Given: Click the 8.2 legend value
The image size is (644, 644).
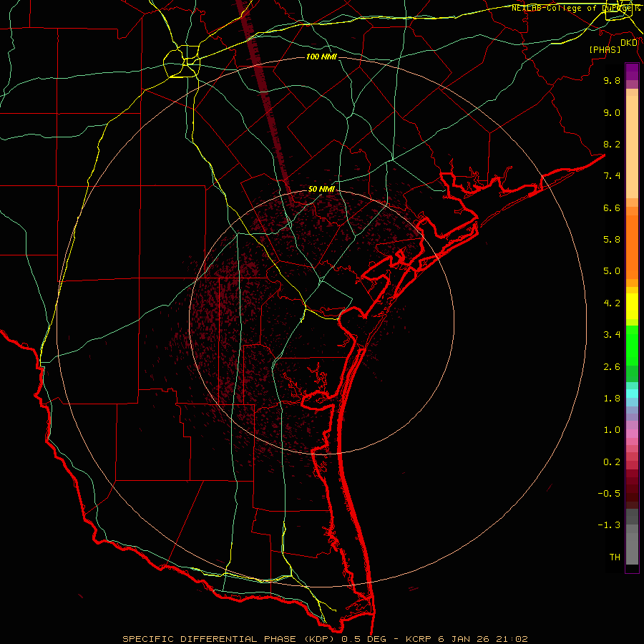Looking at the screenshot, I should click(612, 144).
